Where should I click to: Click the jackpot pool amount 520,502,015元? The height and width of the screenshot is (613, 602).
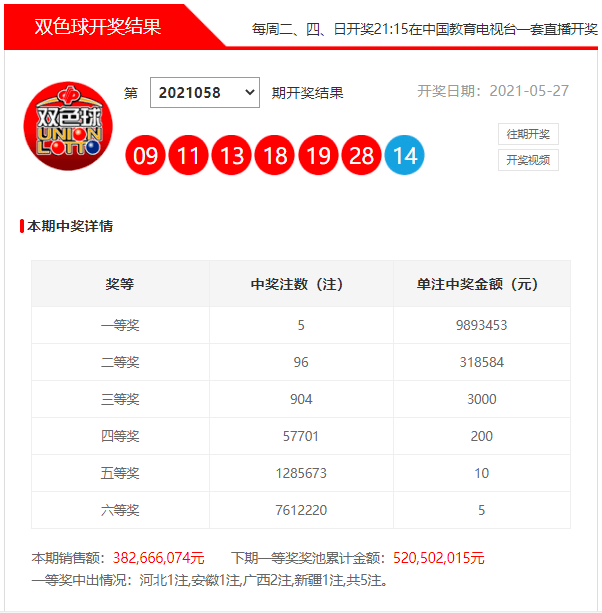click(x=439, y=558)
